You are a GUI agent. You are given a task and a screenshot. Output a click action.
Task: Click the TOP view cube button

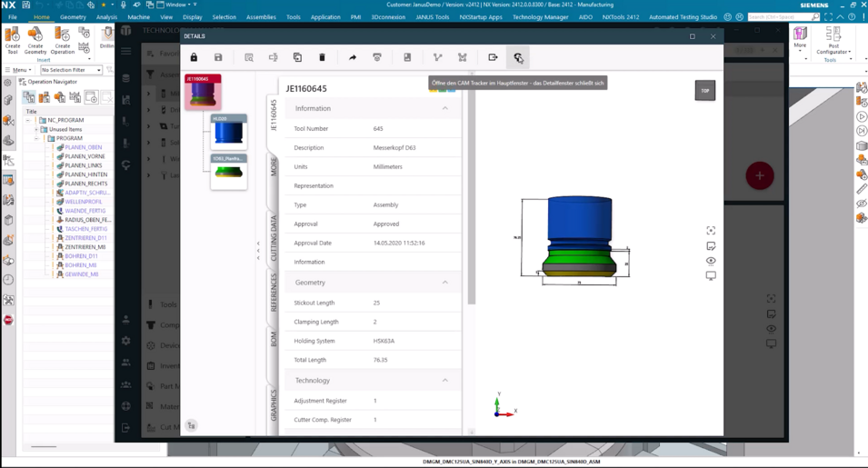pos(704,91)
